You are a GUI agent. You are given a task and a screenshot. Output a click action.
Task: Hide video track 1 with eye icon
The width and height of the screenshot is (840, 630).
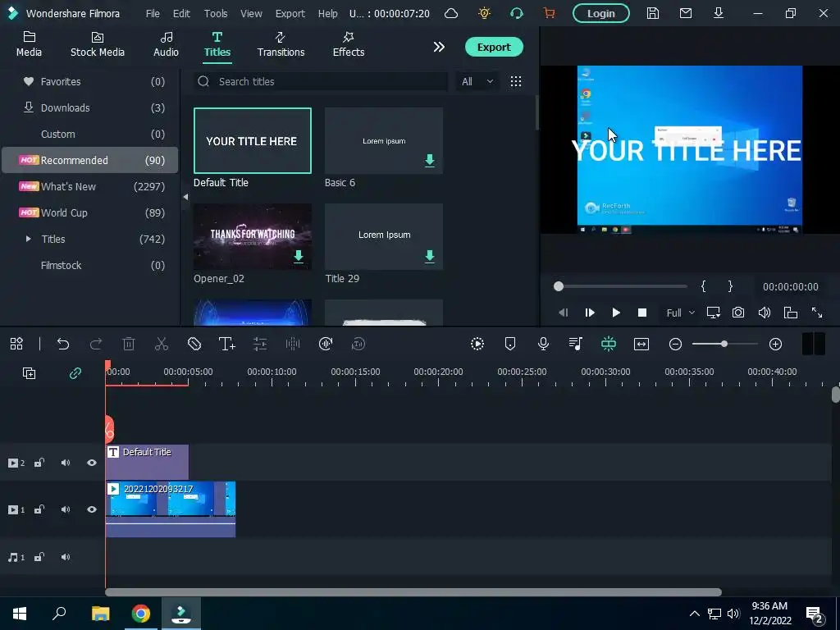click(92, 509)
